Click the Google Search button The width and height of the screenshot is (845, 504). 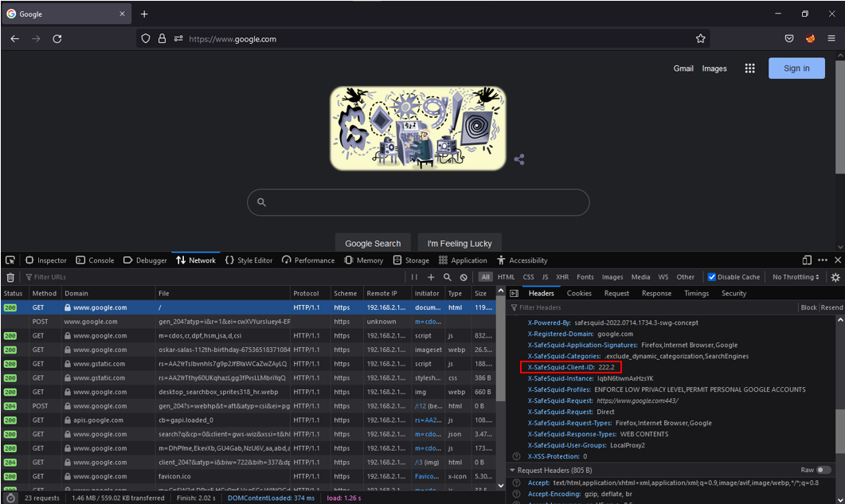click(373, 243)
